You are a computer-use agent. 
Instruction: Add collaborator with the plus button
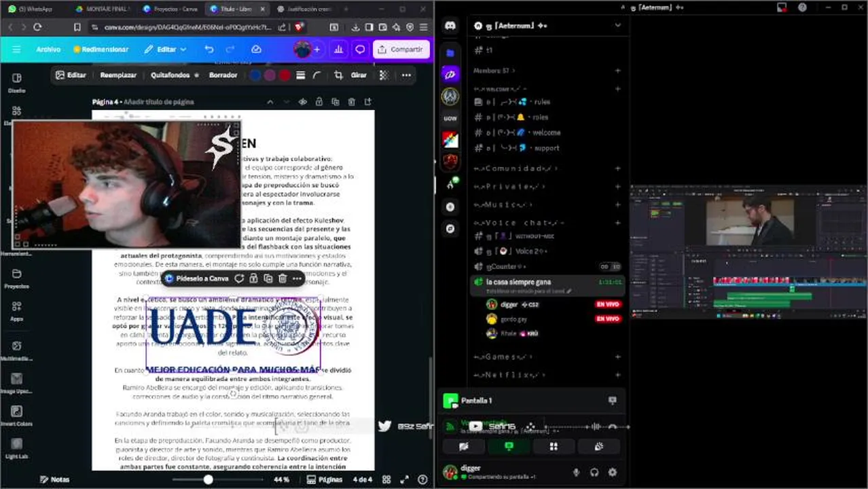point(317,50)
